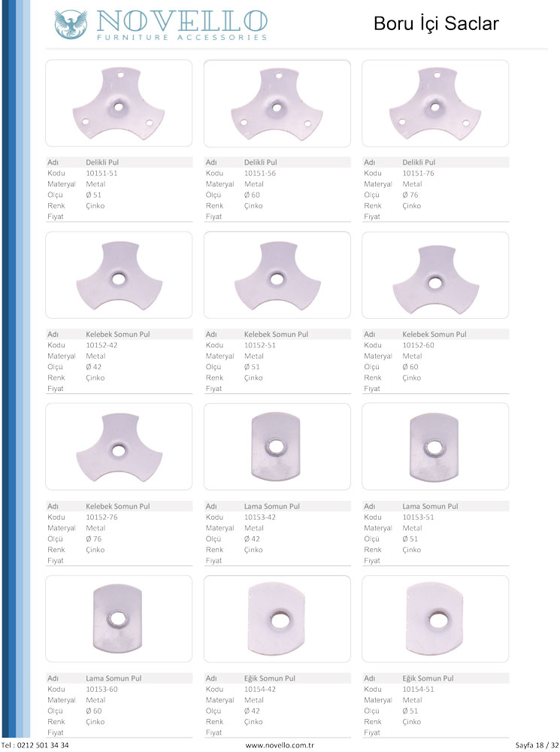Viewport: 560px width, 752px height.
Task: Click the Delikli Pul 10151-51 product image
Action: [119, 104]
